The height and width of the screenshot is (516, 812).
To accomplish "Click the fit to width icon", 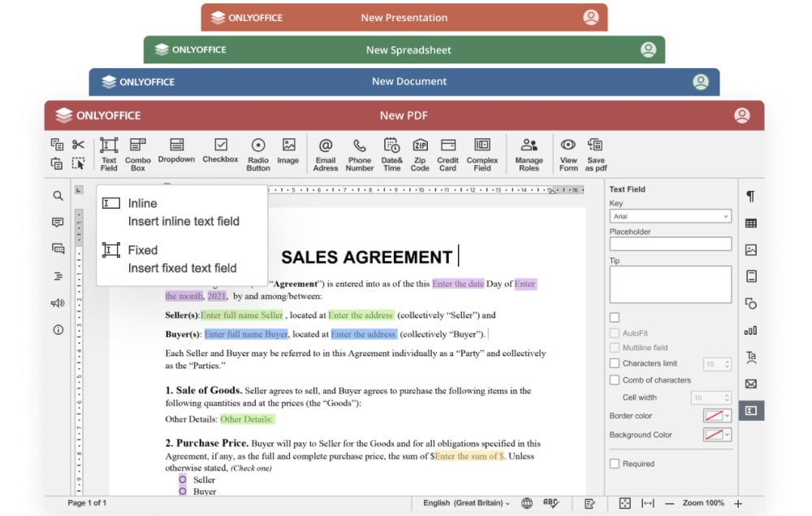I will tap(647, 503).
